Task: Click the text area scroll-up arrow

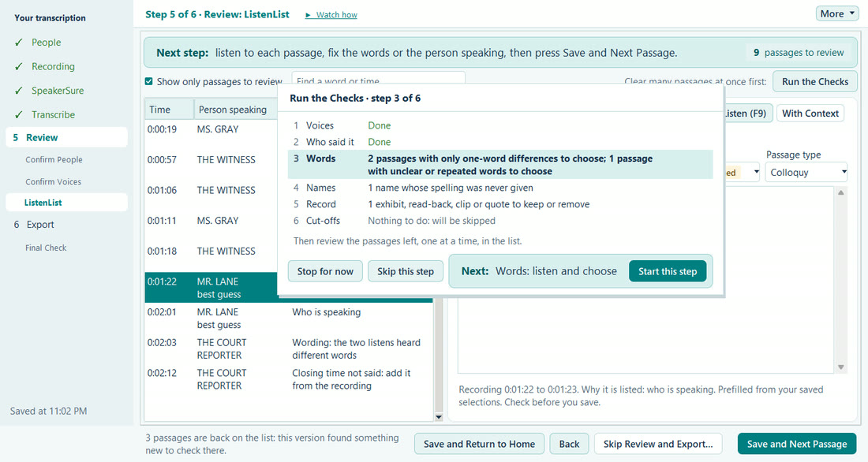Action: pyautogui.click(x=841, y=192)
